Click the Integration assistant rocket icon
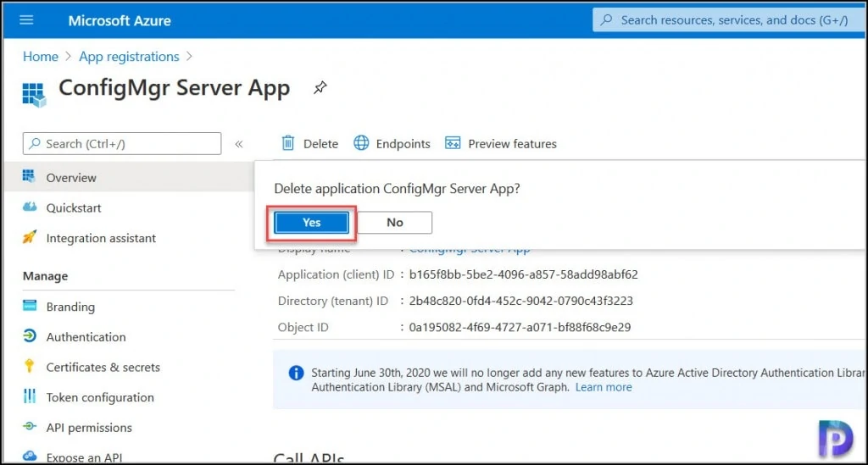 pos(30,237)
